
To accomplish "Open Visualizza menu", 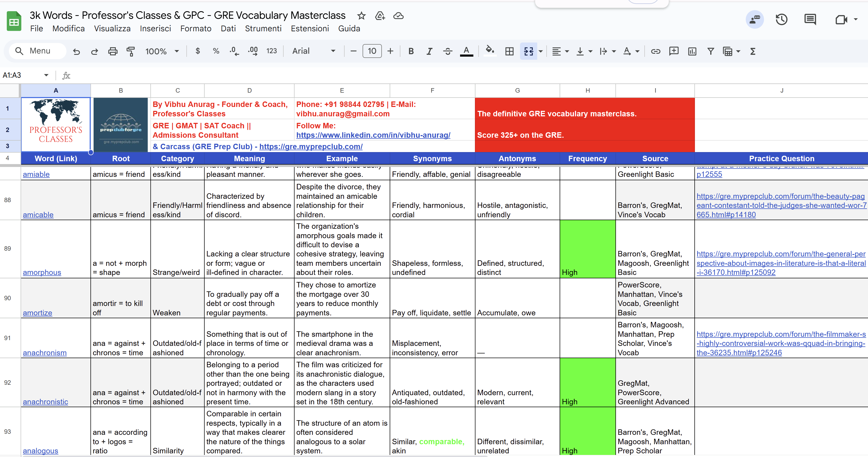I will pos(112,29).
